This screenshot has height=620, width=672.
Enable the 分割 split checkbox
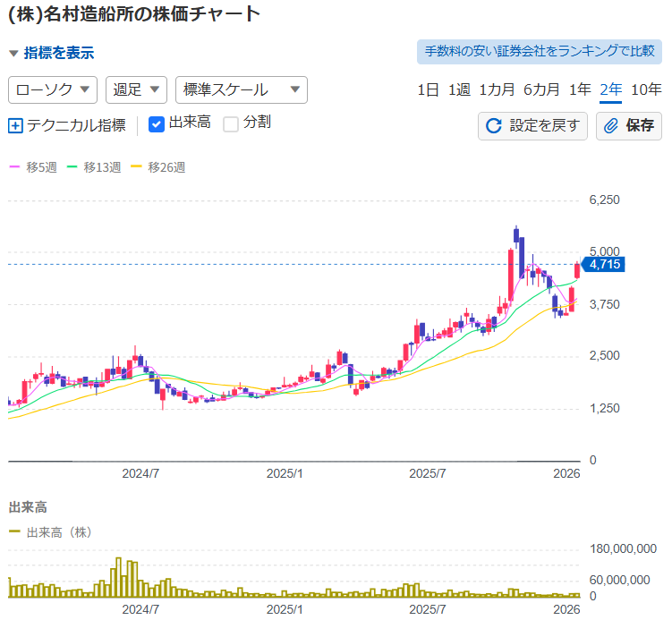pyautogui.click(x=231, y=123)
